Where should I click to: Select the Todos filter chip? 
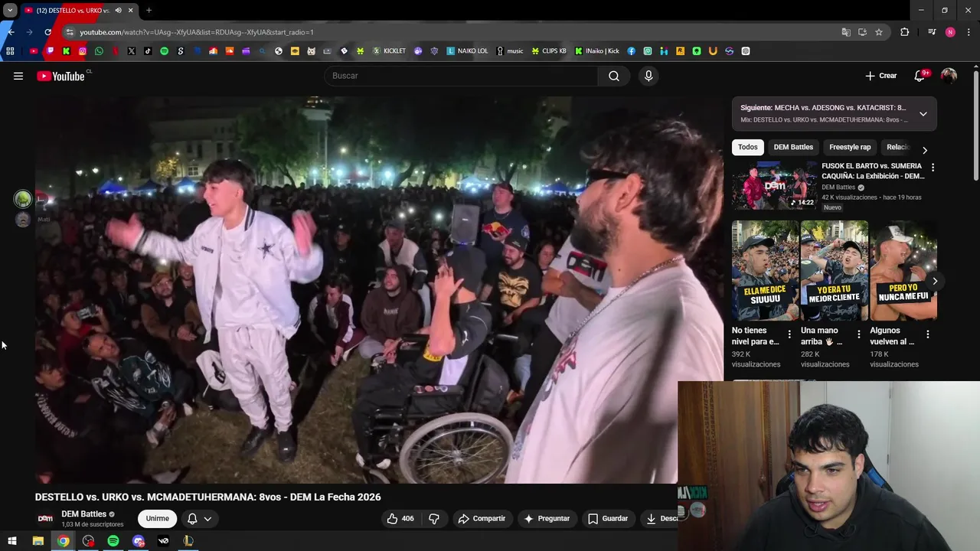[748, 147]
